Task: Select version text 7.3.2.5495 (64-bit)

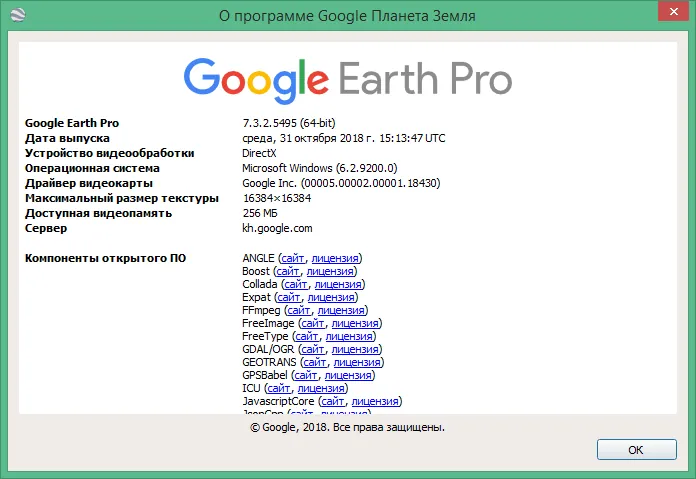Action: pyautogui.click(x=289, y=123)
